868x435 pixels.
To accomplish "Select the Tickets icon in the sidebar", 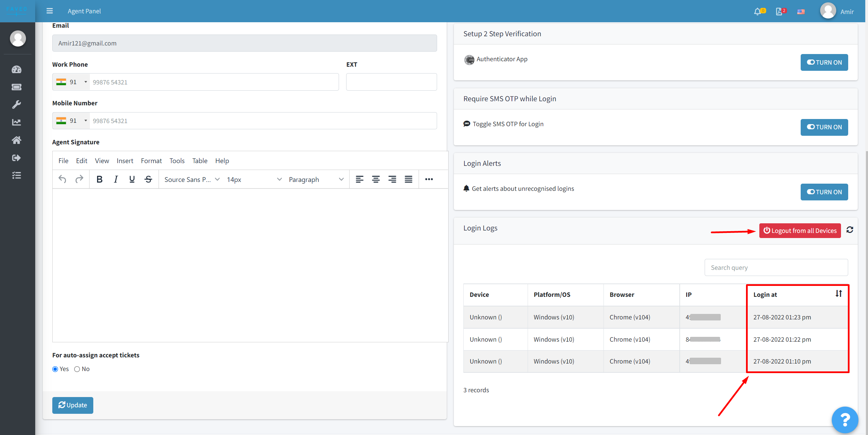I will click(16, 87).
